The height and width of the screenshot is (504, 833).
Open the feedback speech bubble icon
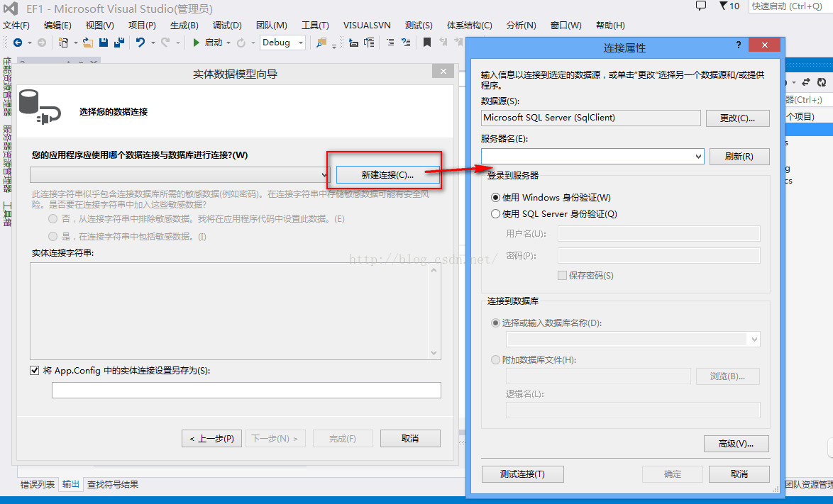(701, 6)
